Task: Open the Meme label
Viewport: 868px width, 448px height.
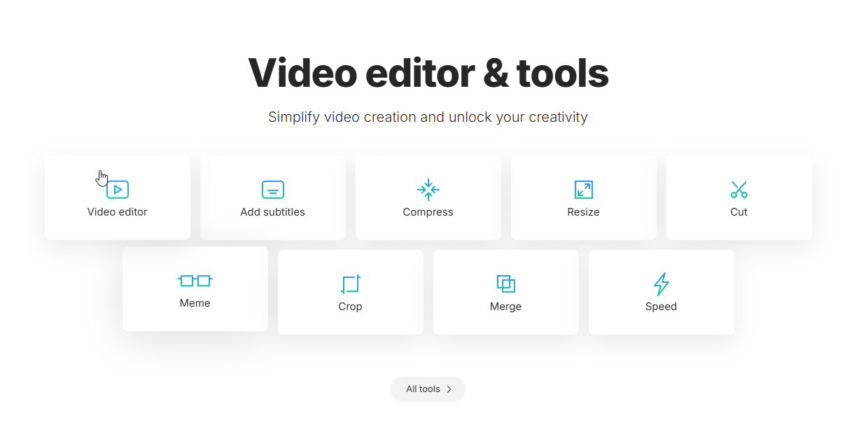Action: tap(195, 303)
